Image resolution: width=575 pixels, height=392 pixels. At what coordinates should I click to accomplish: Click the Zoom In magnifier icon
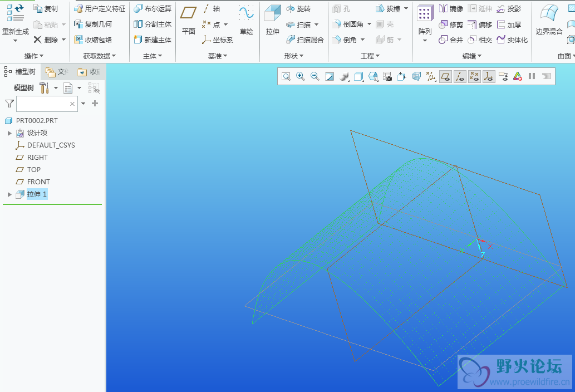pos(301,76)
